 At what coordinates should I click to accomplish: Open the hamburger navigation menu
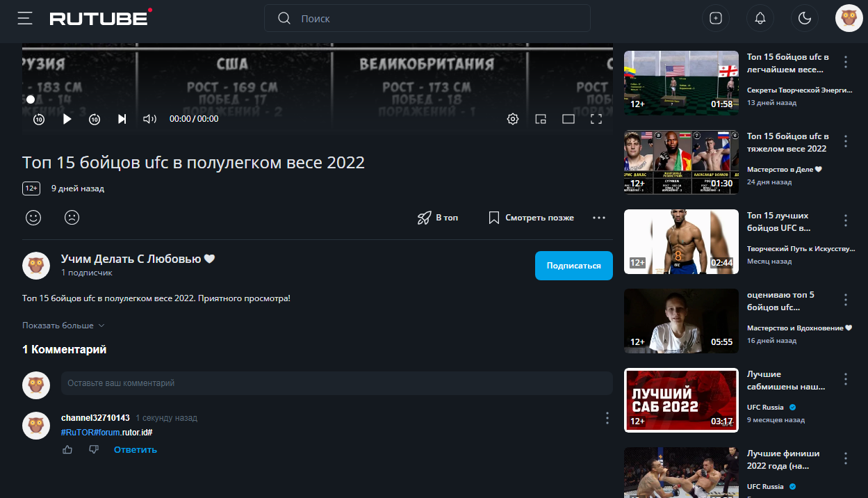click(26, 18)
